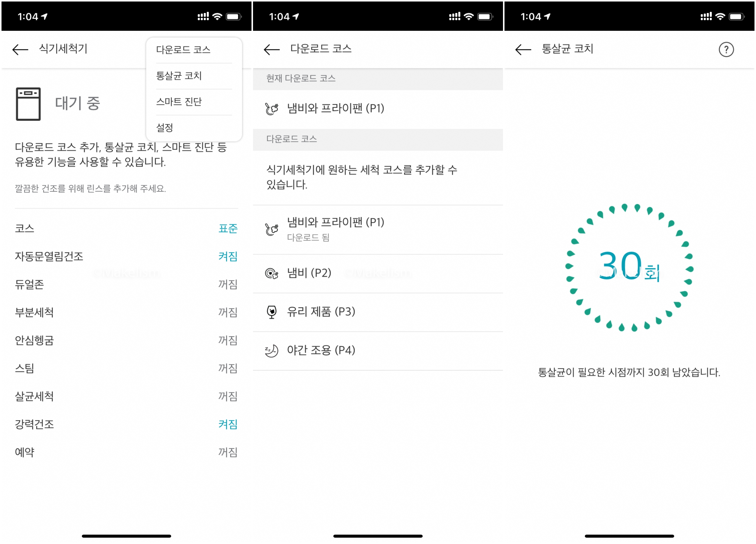Tap the glassware (P3) wine glass icon

click(271, 312)
